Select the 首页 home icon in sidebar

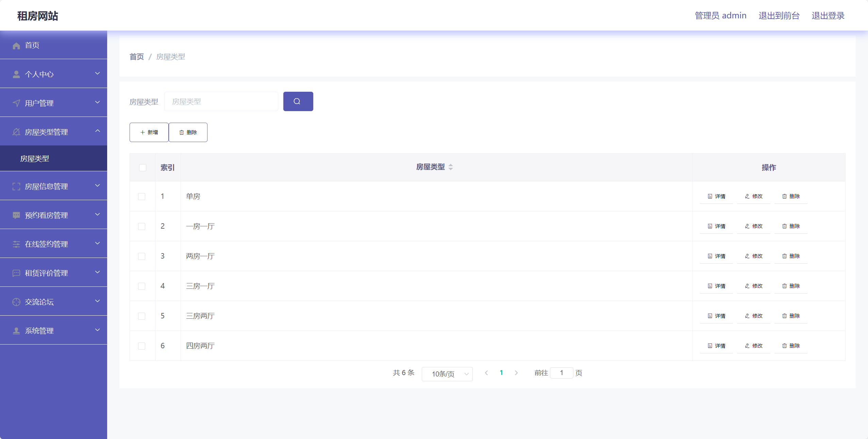point(16,45)
